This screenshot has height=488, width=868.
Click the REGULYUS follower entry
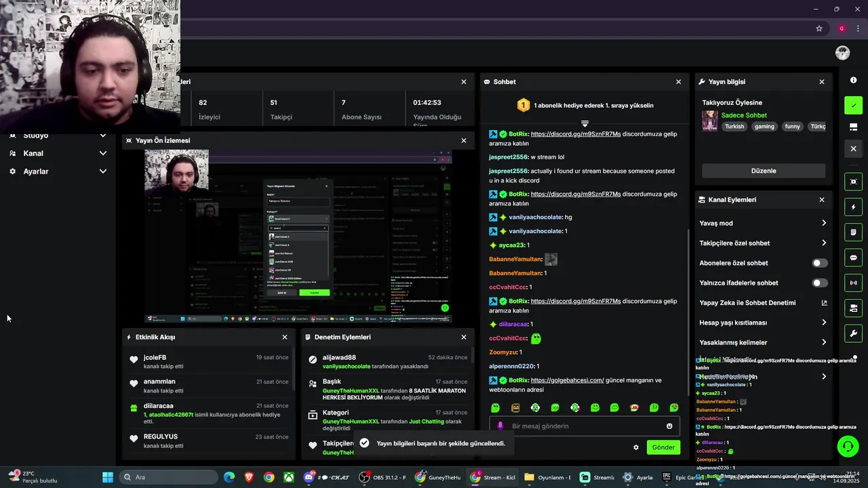click(x=208, y=441)
